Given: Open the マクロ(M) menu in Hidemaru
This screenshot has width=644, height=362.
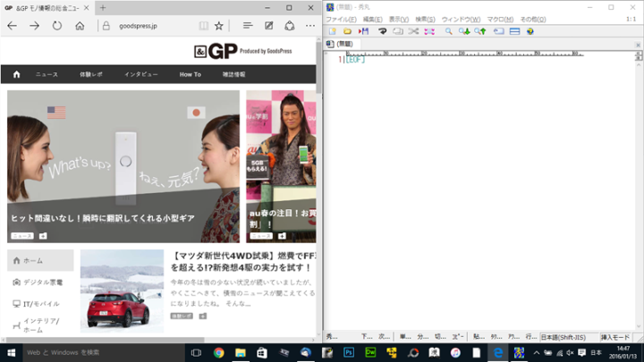Looking at the screenshot, I should point(500,20).
